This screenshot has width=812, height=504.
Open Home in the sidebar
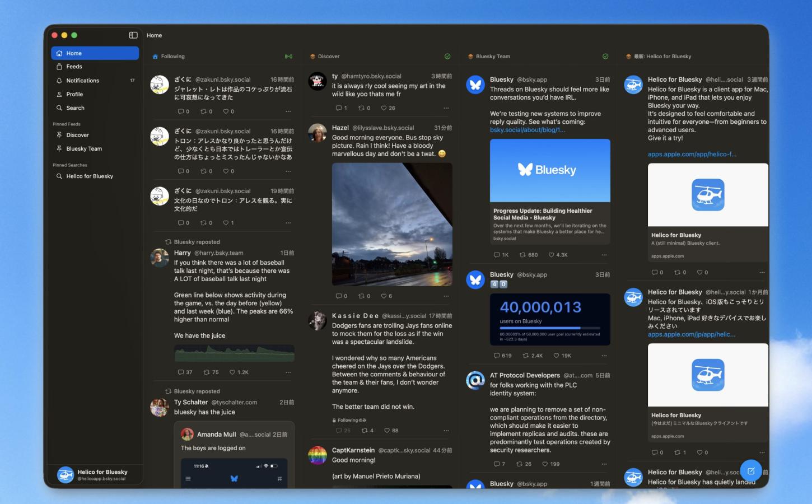95,53
